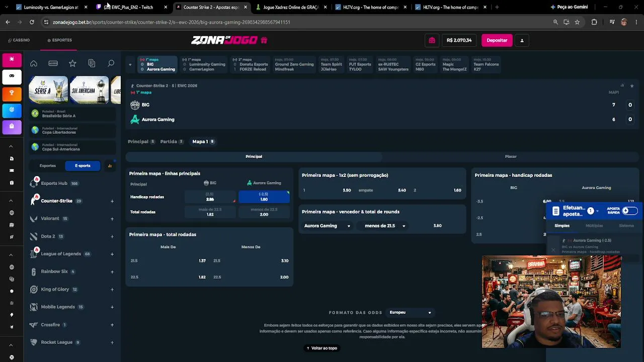Click the browser back arrow
This screenshot has width=644, height=362.
(8, 22)
